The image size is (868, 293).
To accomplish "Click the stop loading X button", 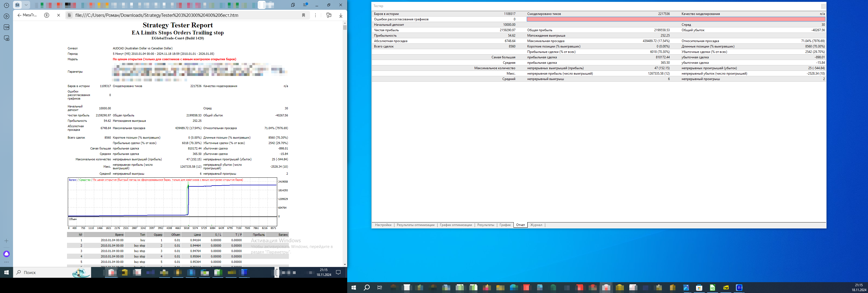I will 59,15.
